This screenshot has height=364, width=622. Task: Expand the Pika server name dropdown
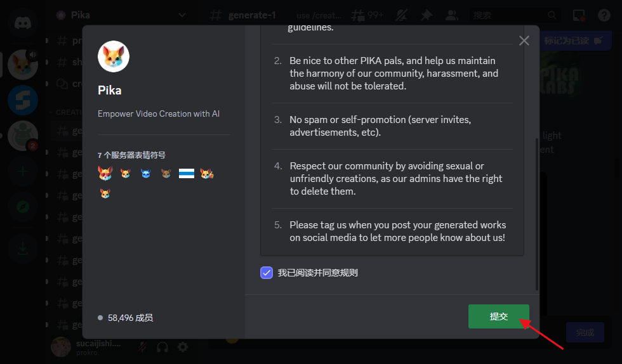182,15
